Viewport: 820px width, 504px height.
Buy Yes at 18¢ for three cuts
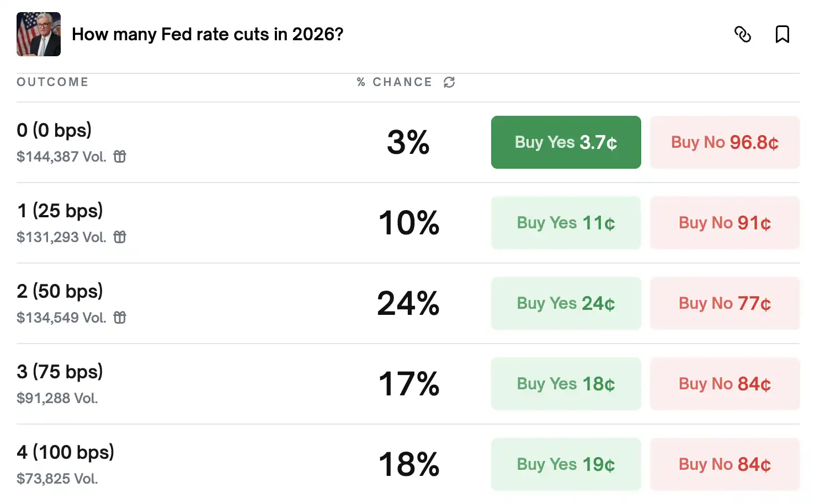(x=566, y=384)
